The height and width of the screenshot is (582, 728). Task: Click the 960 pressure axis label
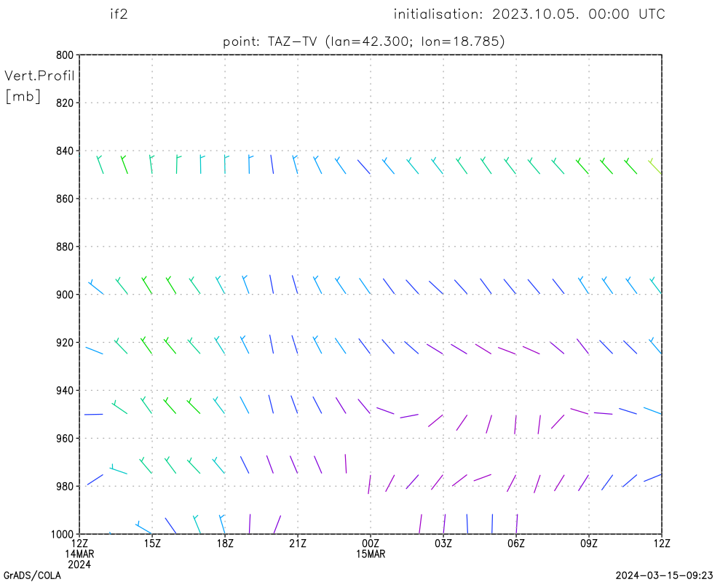[x=65, y=438]
